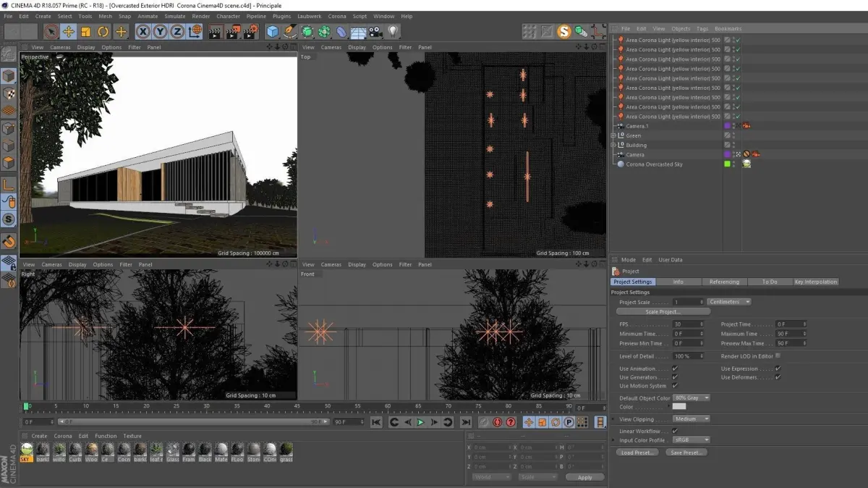
Task: Go to end of animation button
Action: click(x=466, y=422)
